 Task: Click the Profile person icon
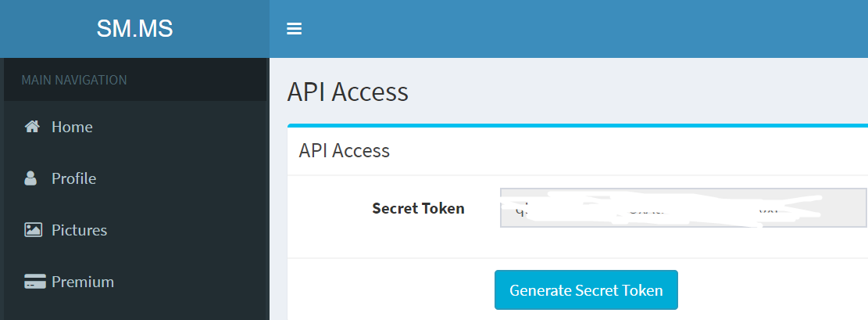(x=31, y=178)
